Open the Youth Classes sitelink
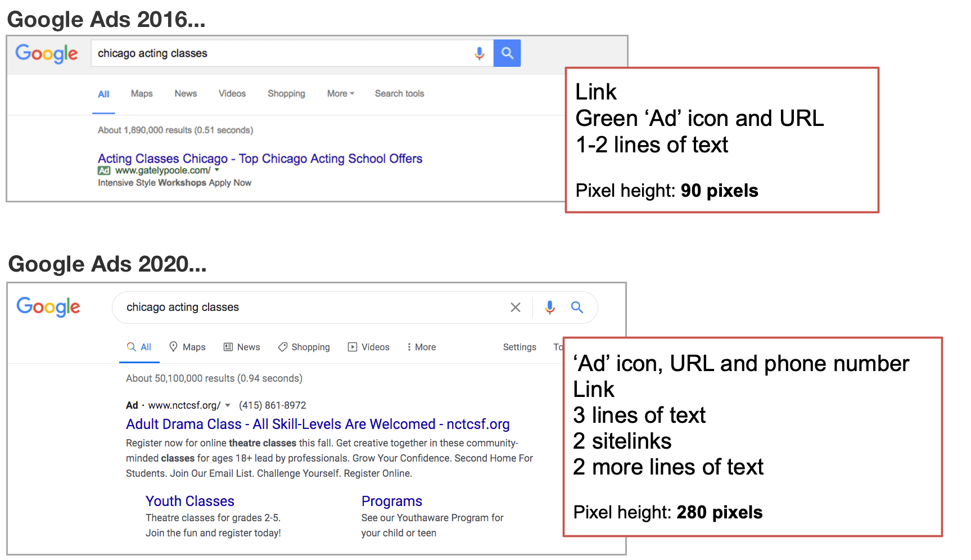 pyautogui.click(x=190, y=501)
